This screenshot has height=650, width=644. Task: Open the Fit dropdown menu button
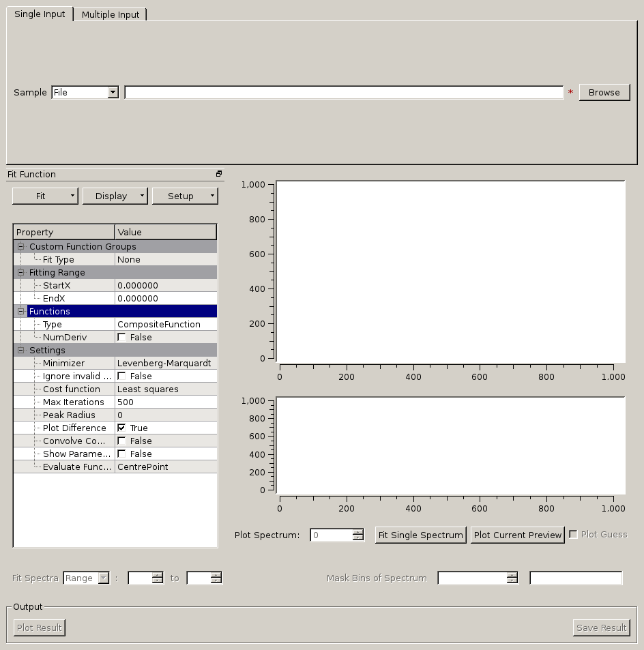[46, 196]
